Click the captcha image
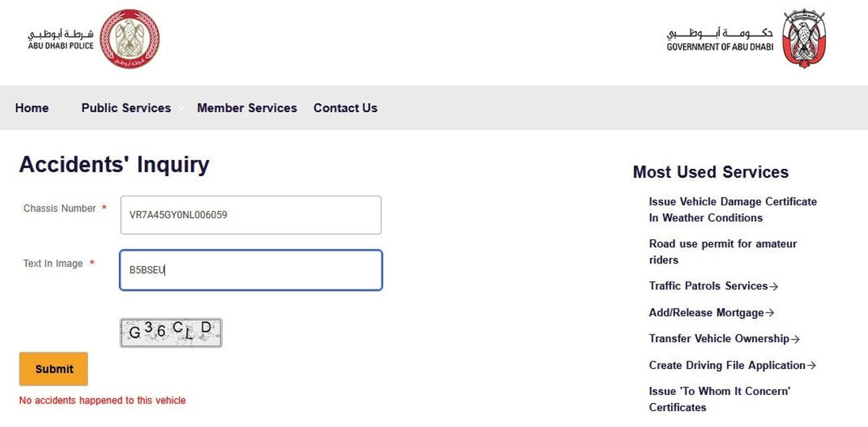This screenshot has width=868, height=427. pyautogui.click(x=171, y=332)
